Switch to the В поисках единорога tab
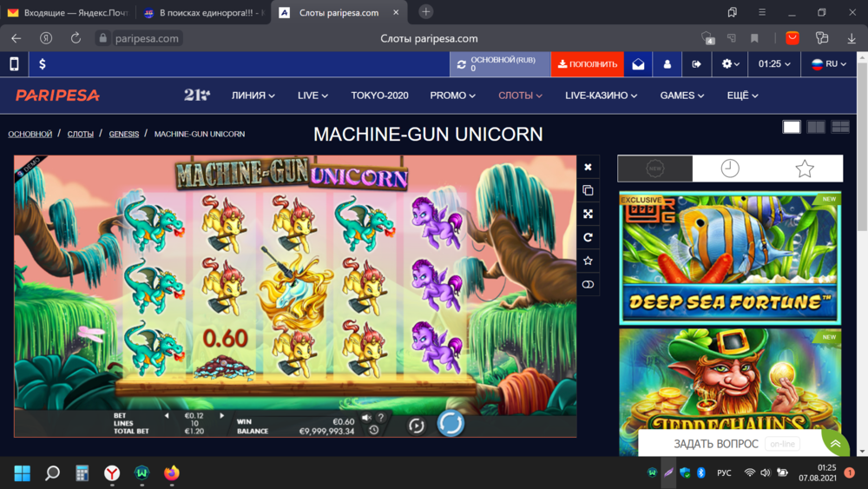This screenshot has height=489, width=868. point(203,13)
